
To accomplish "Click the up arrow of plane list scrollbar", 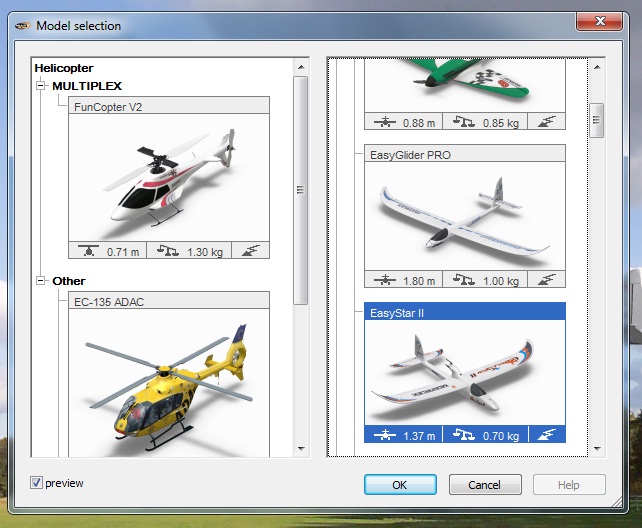I will [597, 67].
